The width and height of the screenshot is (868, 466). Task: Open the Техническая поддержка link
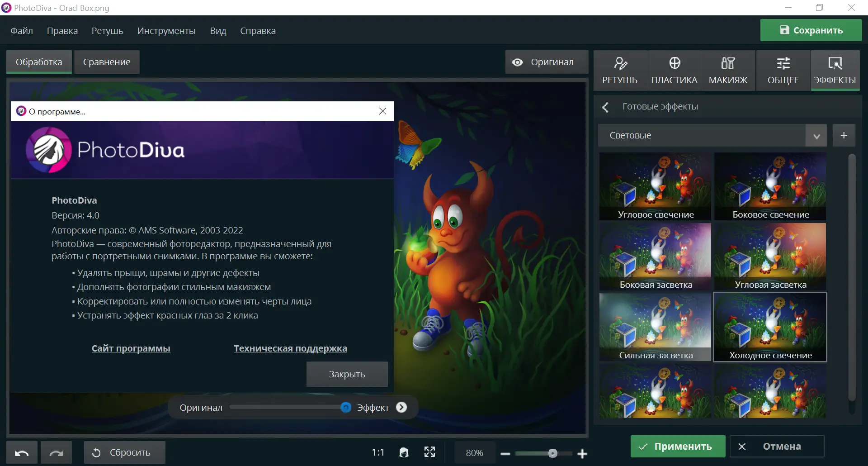(x=290, y=348)
